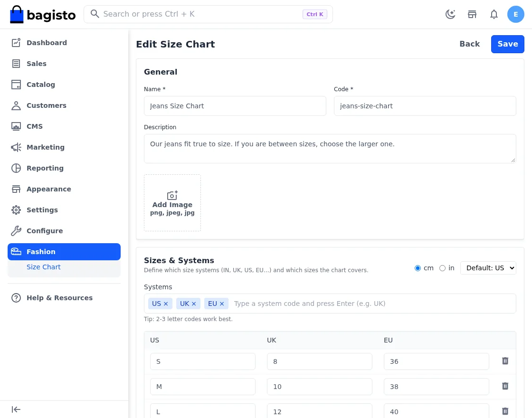Remove the UK system tag
Image resolution: width=532 pixels, height=418 pixels.
click(x=194, y=304)
